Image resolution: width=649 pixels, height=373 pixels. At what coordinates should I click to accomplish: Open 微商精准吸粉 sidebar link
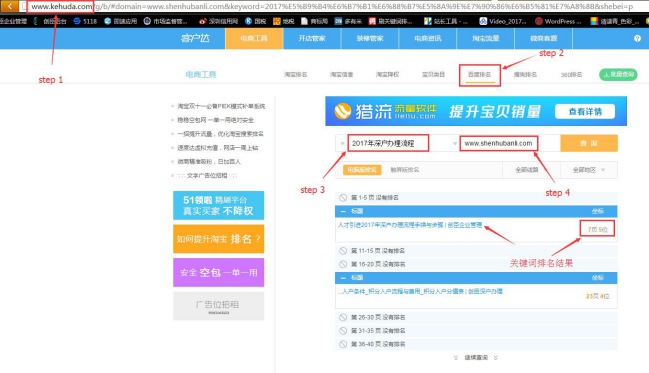coord(209,161)
